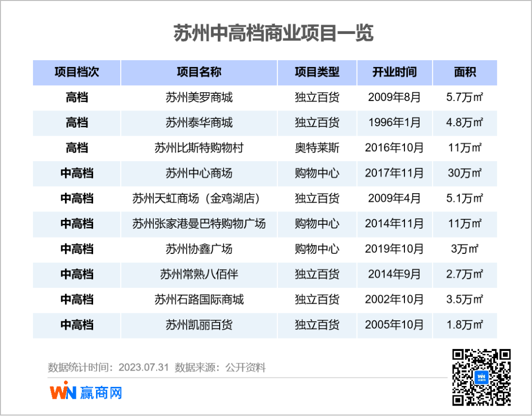
Task: Click the date 2014年9月
Action: (x=394, y=274)
